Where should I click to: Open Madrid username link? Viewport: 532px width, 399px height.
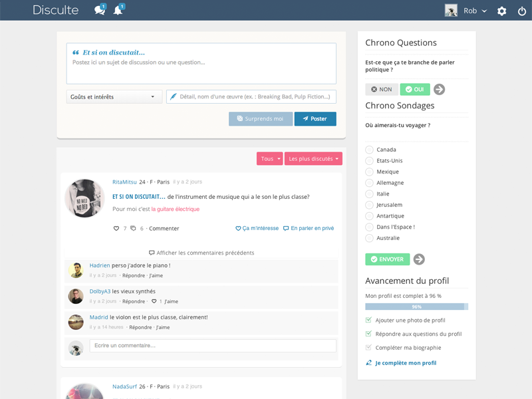tap(98, 317)
